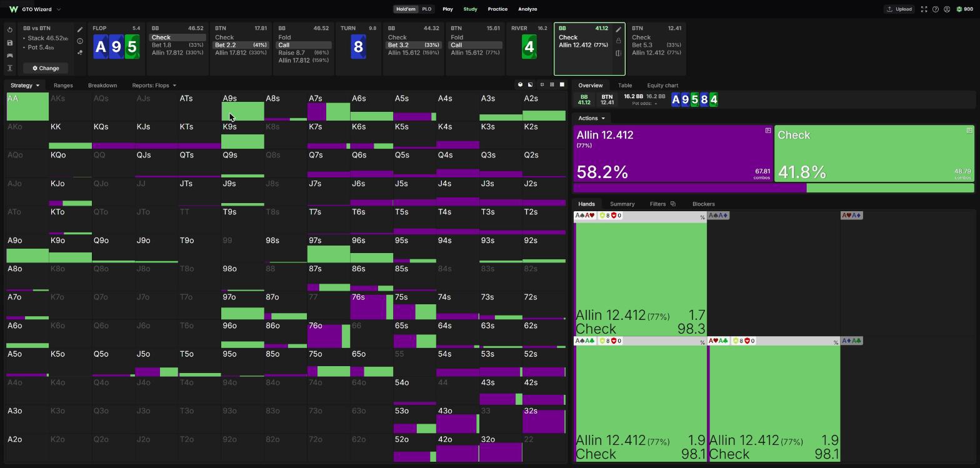This screenshot has height=468, width=980.
Task: Click the pencil edit icon beside BB vs BTN
Action: 80,29
